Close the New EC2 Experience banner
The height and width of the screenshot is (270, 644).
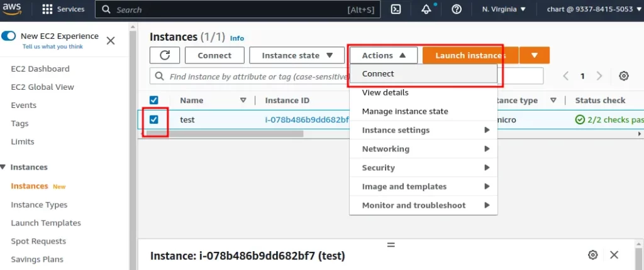coord(111,41)
